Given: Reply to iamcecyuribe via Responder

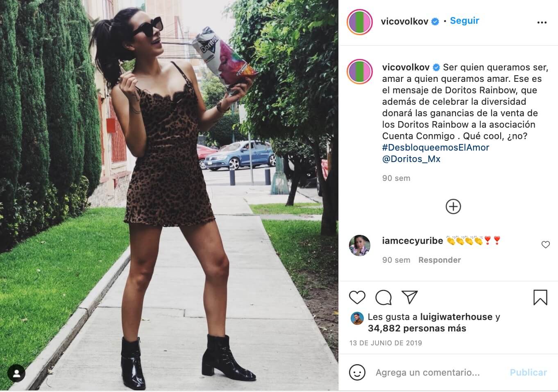Looking at the screenshot, I should click(440, 260).
